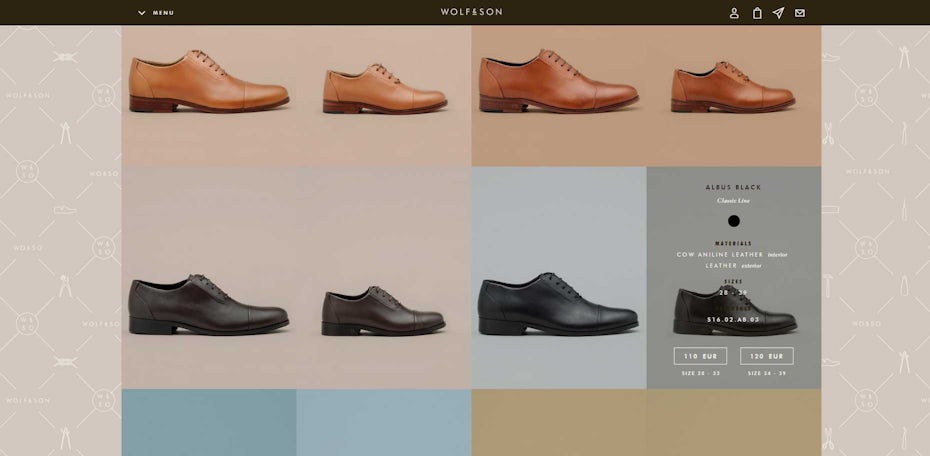Click the Wolf & Son header logo
Viewport: 930px width, 456px height.
(x=471, y=12)
